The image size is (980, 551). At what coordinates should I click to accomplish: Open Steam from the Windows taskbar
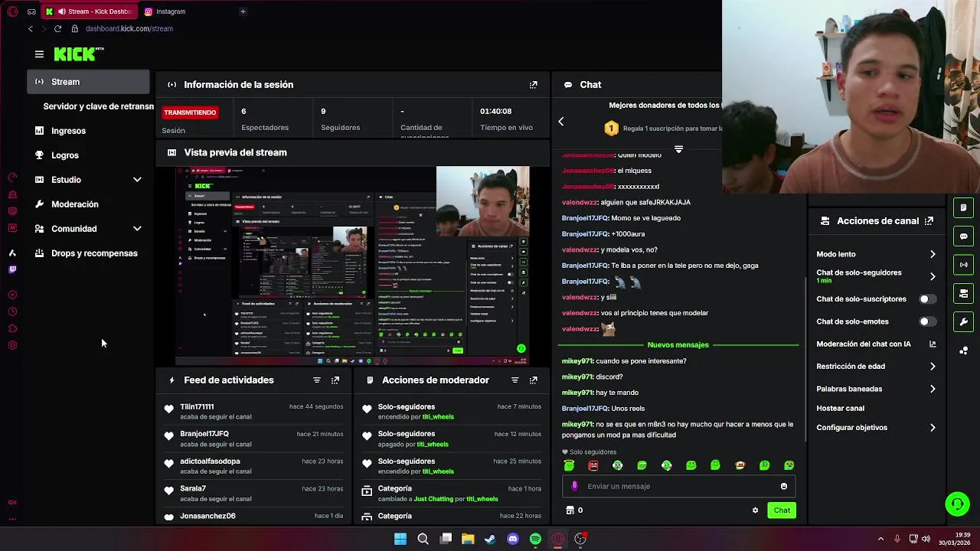pyautogui.click(x=490, y=539)
